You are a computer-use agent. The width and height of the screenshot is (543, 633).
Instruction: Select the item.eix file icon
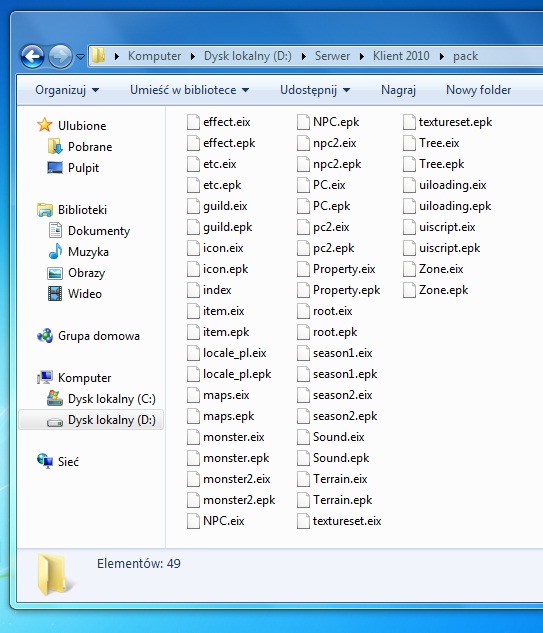193,311
